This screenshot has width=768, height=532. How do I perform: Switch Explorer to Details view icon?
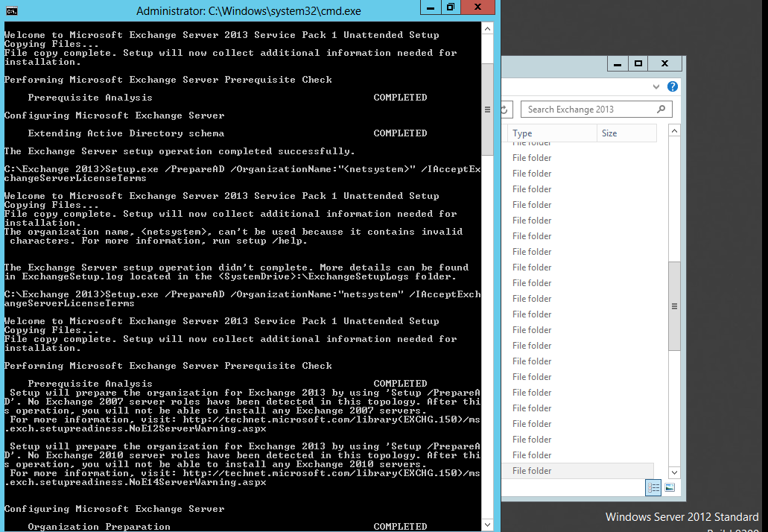coord(653,487)
